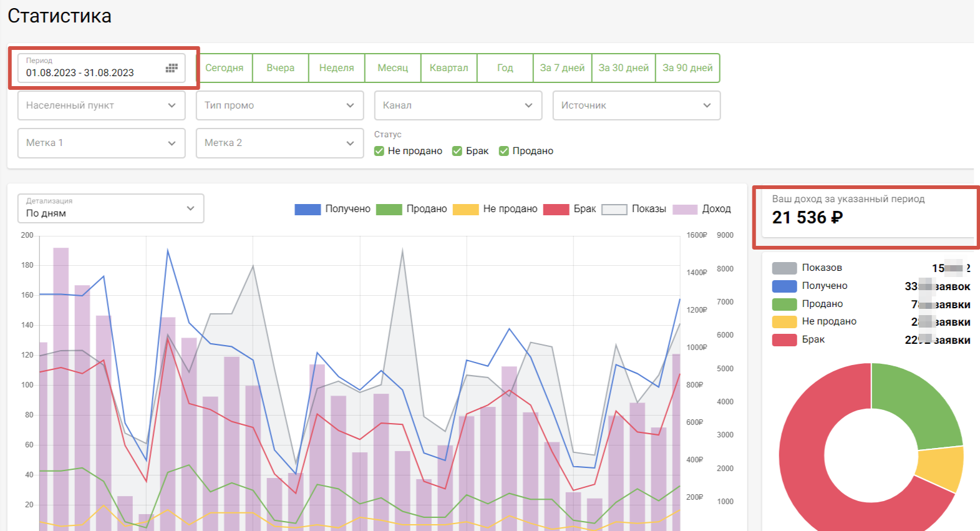Expand the Канал dropdown
Screen dimensions: 980x531
[x=458, y=105]
